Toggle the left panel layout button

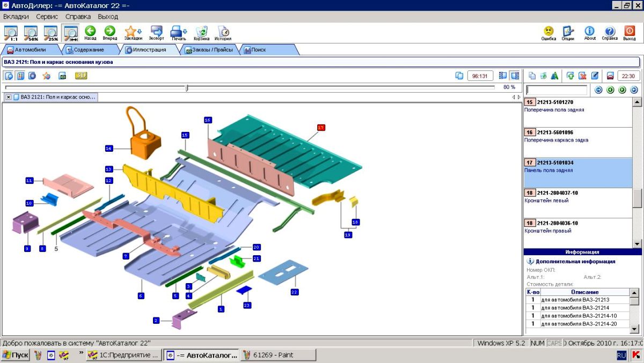click(503, 76)
